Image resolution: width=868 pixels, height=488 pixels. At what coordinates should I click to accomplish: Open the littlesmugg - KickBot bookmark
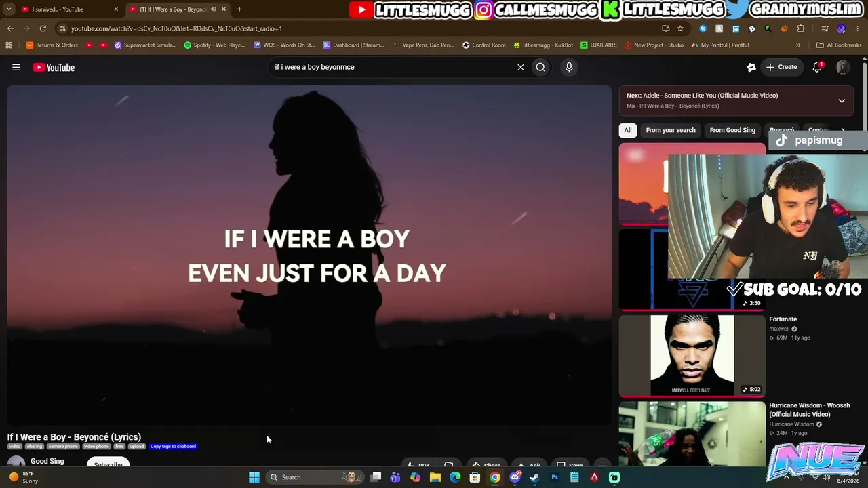tap(543, 45)
